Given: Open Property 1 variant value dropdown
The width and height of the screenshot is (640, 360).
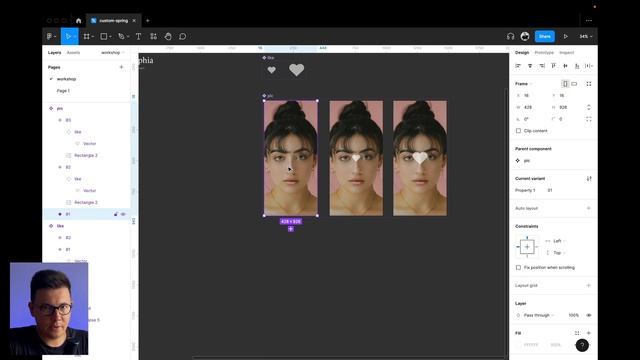Looking at the screenshot, I should point(550,190).
